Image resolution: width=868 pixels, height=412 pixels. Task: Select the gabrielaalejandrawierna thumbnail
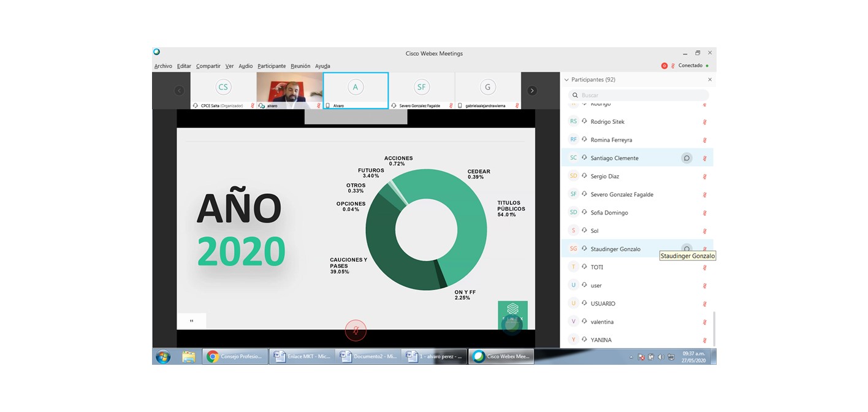(488, 91)
